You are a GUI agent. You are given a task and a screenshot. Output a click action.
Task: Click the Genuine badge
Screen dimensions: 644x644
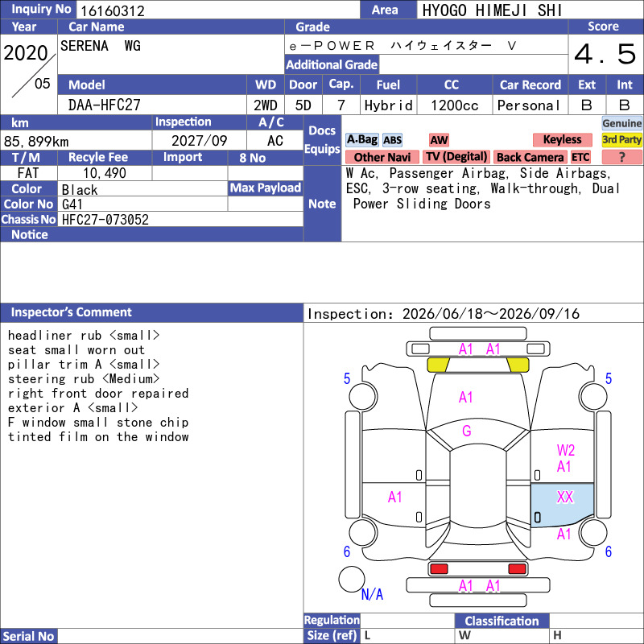[621, 123]
